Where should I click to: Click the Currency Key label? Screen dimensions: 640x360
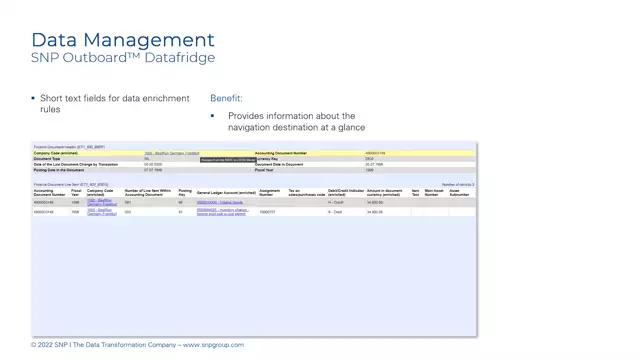coord(267,159)
